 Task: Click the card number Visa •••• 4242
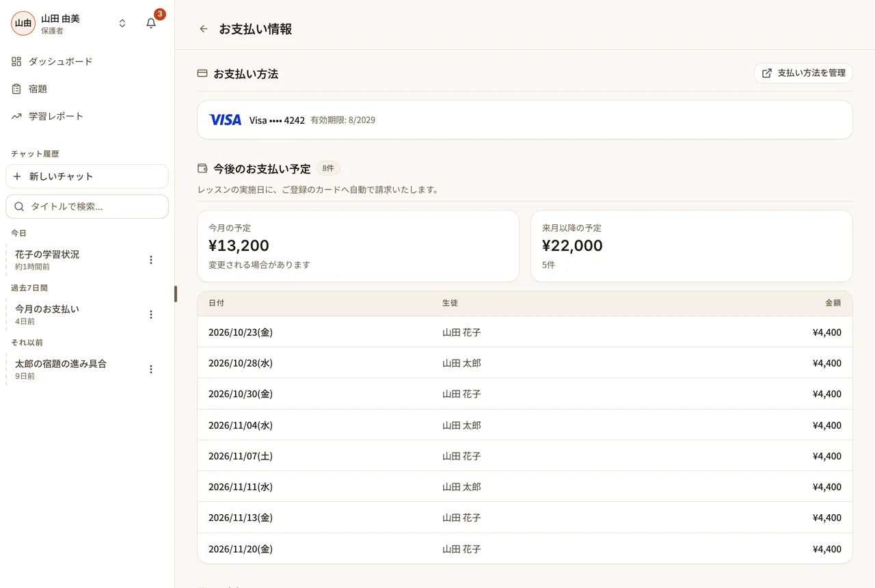point(277,120)
